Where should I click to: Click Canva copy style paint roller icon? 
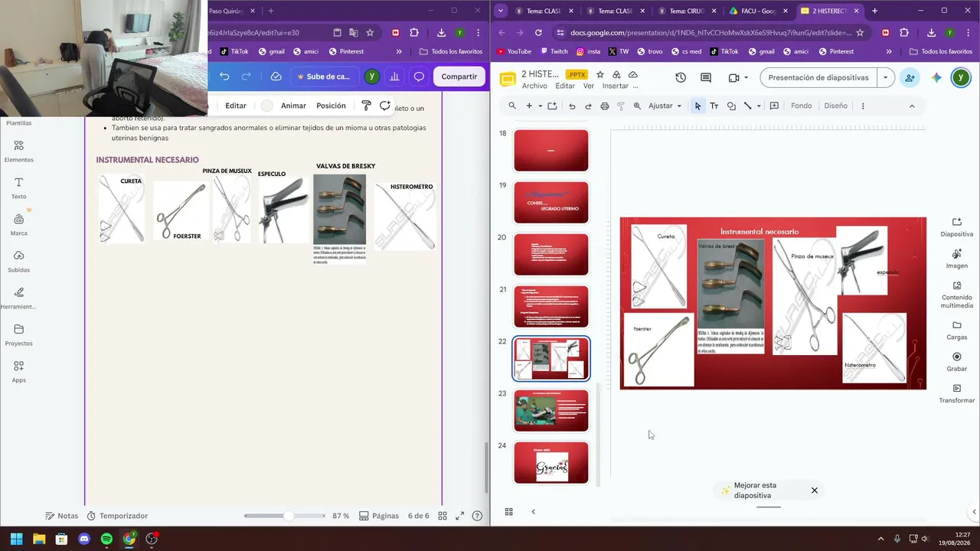tap(366, 106)
